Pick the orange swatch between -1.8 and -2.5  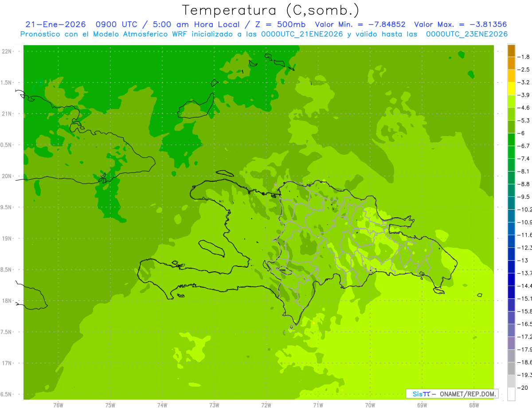511,63
